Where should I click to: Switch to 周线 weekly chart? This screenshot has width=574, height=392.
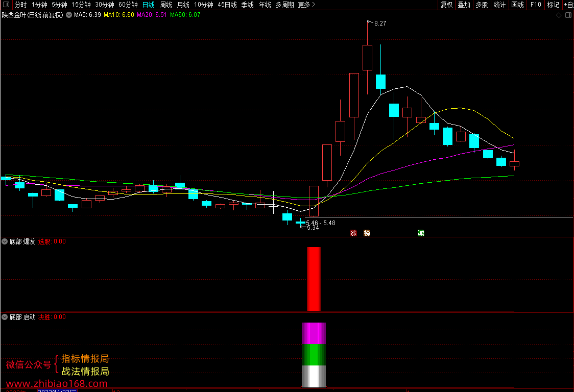[166, 5]
